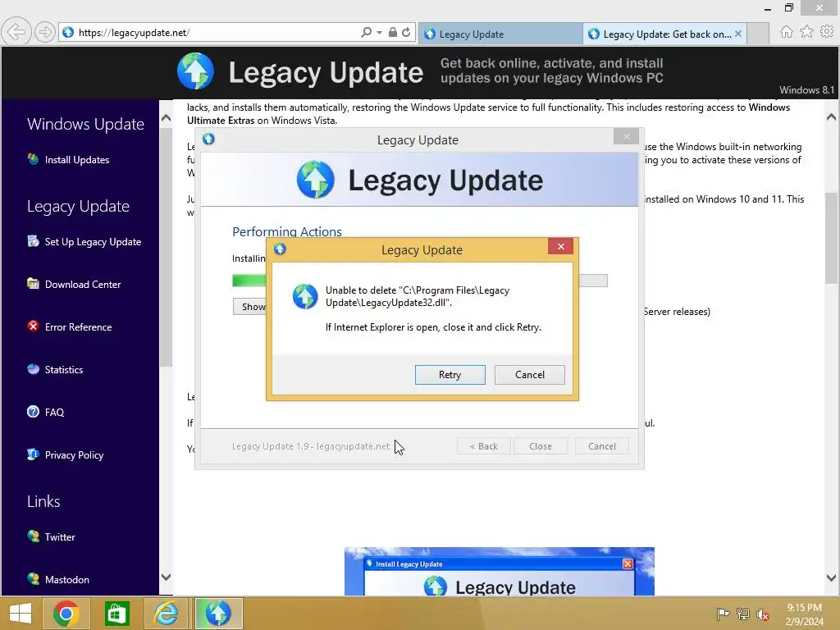Open the Windows Start button

[21, 614]
